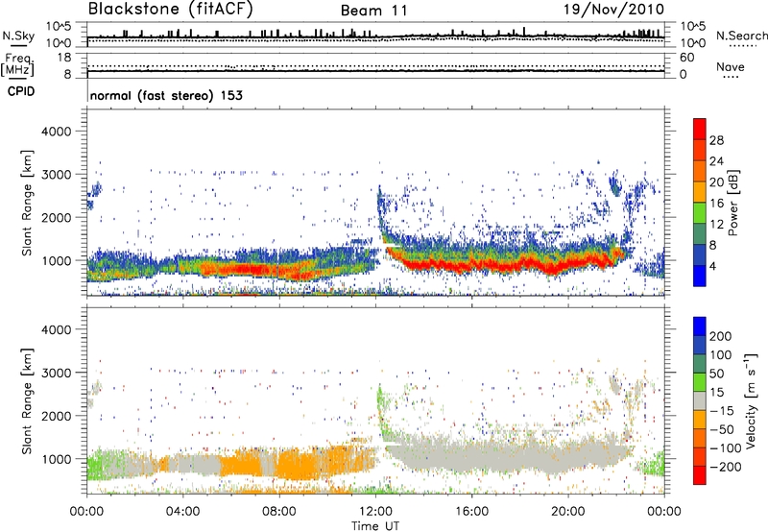Click the '100' label on velocity colorbar
Image resolution: width=768 pixels, height=532 pixels.
721,354
